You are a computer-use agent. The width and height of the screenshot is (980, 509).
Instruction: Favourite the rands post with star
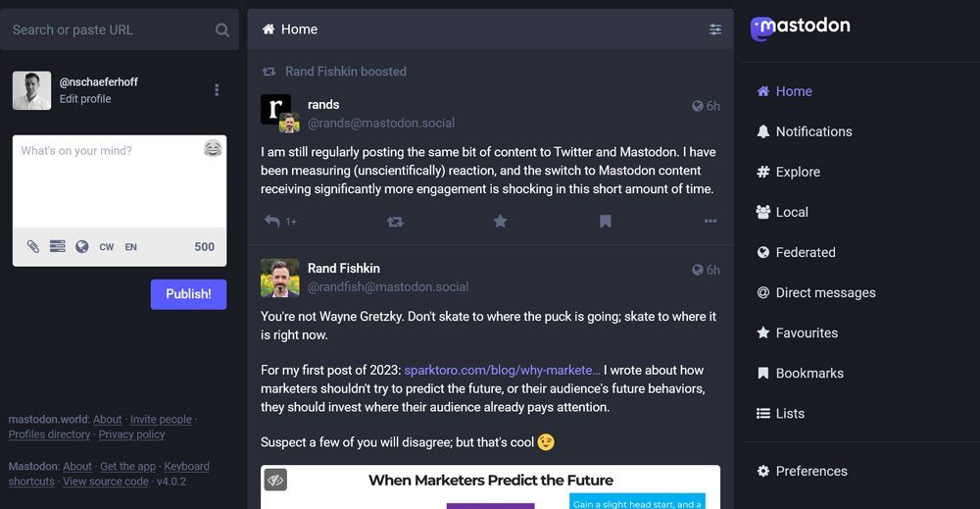(500, 222)
